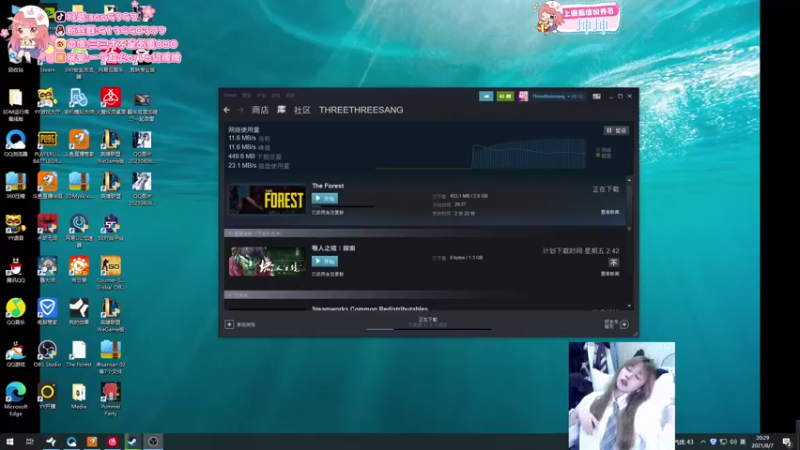This screenshot has height=450, width=800.
Task: Open the QQ音乐 desktop shortcut
Action: 16,312
